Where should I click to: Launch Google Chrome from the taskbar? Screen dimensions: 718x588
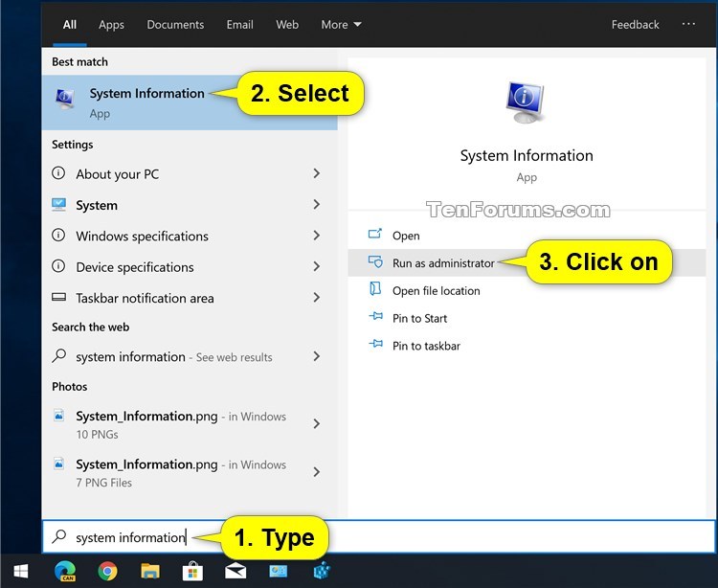point(107,571)
